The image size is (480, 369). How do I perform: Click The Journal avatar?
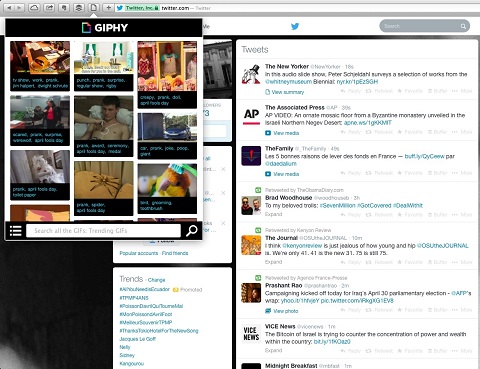tap(251, 245)
